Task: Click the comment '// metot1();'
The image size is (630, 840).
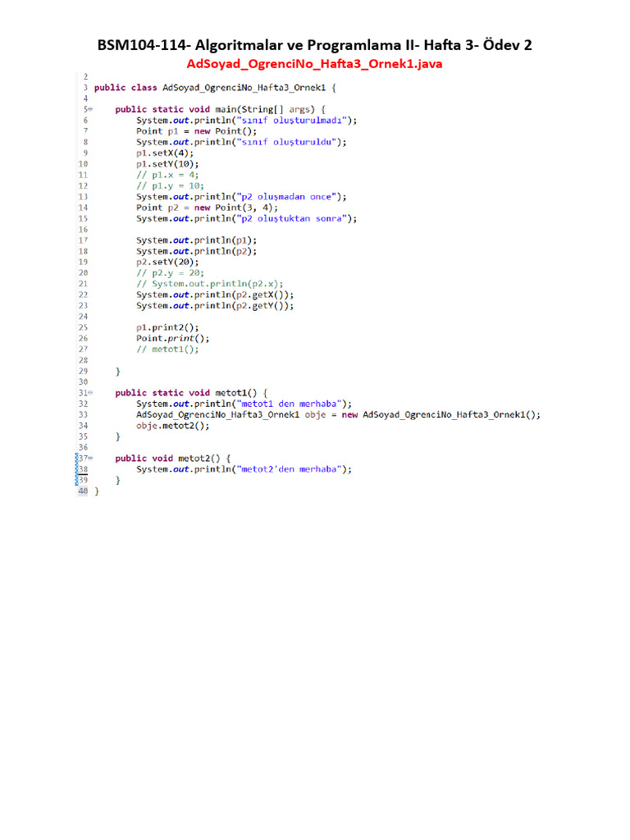Action: (167, 349)
